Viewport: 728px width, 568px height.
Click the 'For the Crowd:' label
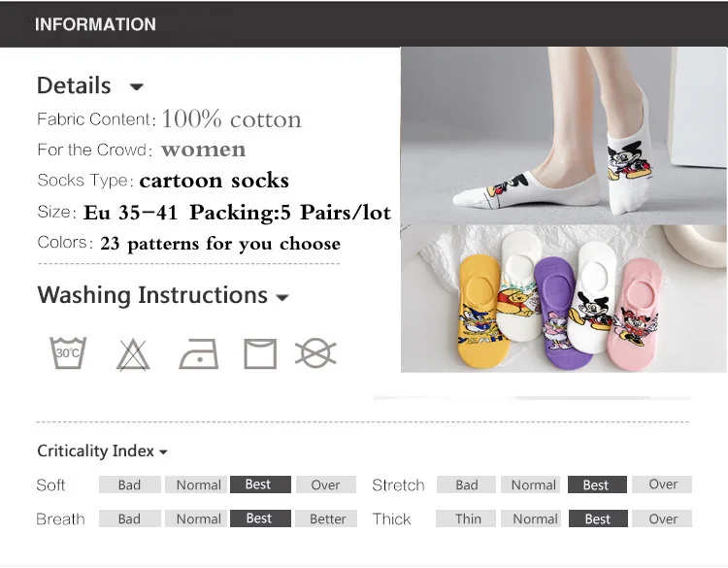pyautogui.click(x=95, y=150)
